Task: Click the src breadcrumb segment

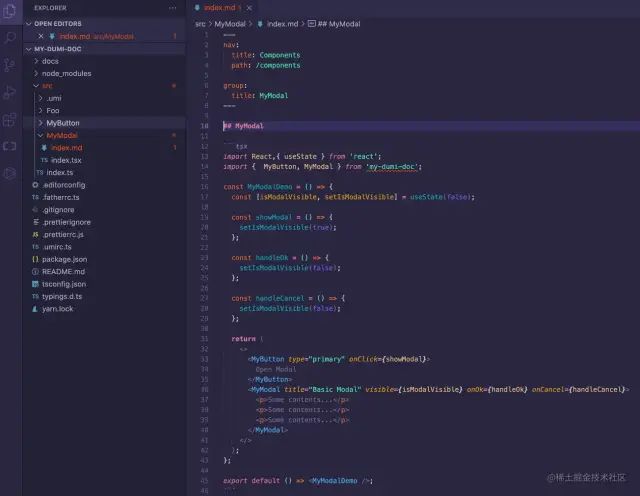Action: tap(200, 24)
